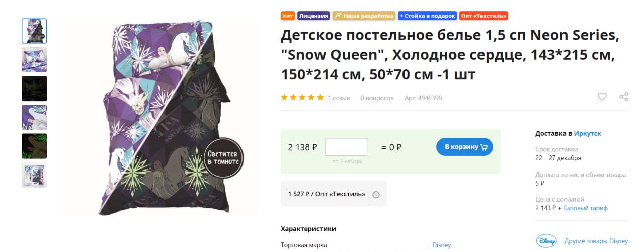Screen dimensions: 644x252
Task: Click the share icon beside the heart
Action: (x=624, y=97)
